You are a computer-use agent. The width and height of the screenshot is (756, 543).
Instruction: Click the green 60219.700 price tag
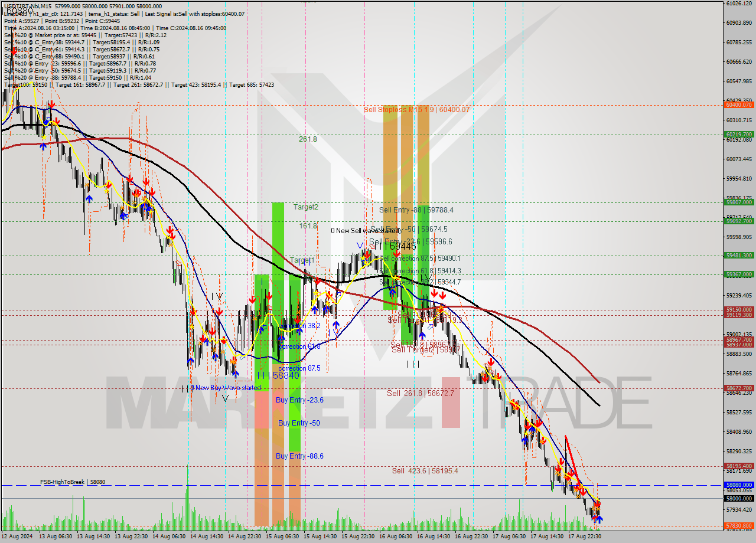tap(738, 135)
